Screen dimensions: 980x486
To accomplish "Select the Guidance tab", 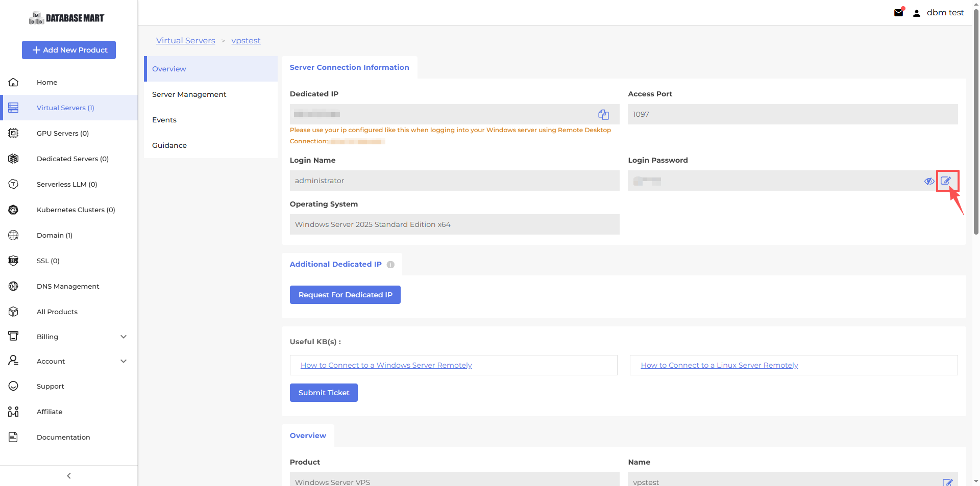I will click(x=211, y=145).
